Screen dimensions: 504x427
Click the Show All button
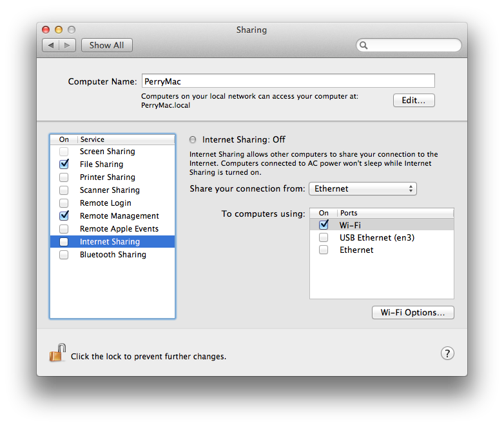tap(107, 45)
